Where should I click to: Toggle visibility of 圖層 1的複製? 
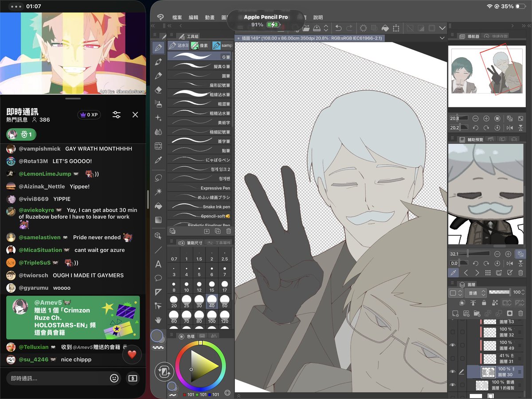pyautogui.click(x=453, y=385)
